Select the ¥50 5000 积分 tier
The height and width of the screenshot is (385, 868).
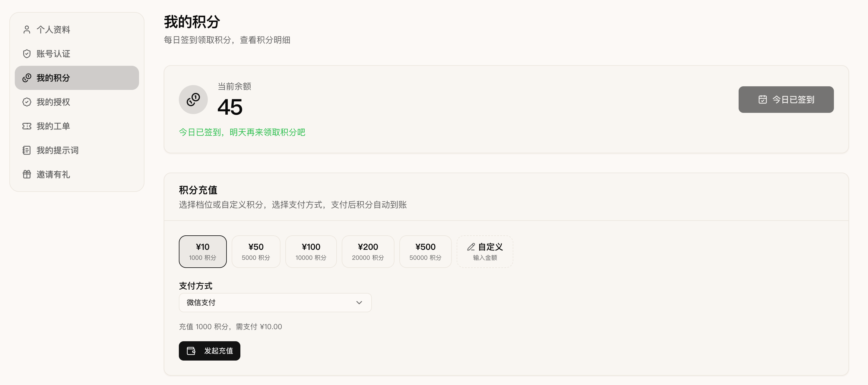256,252
